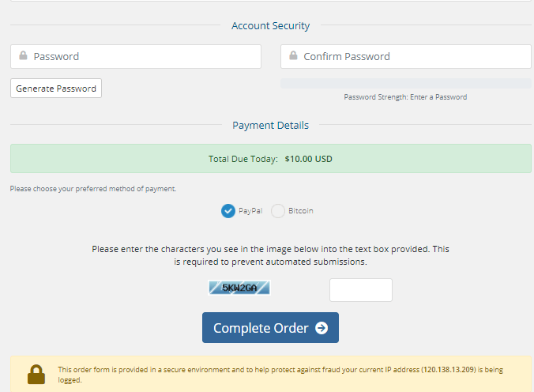Click the captcha text entry box

point(361,290)
